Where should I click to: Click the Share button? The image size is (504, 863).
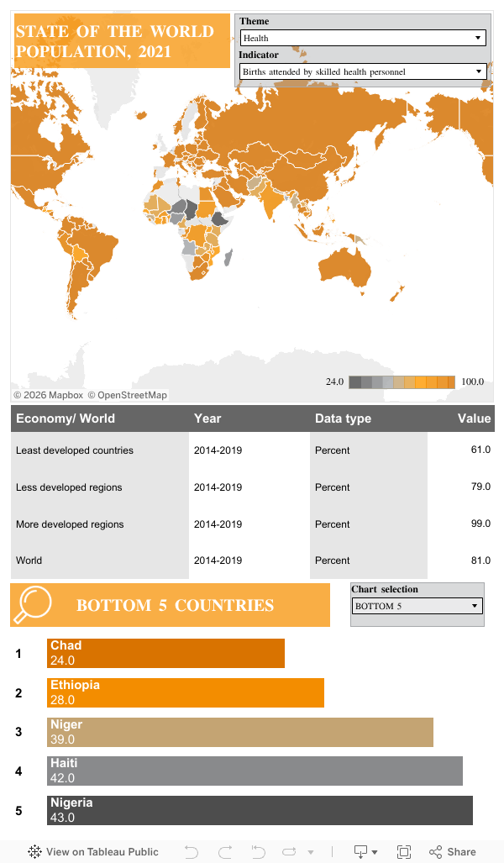453,851
